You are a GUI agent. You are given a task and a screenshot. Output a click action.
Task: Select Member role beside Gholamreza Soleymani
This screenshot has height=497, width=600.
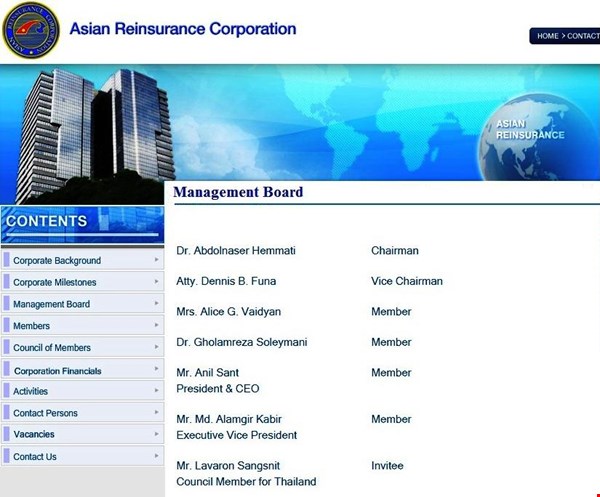coord(391,342)
